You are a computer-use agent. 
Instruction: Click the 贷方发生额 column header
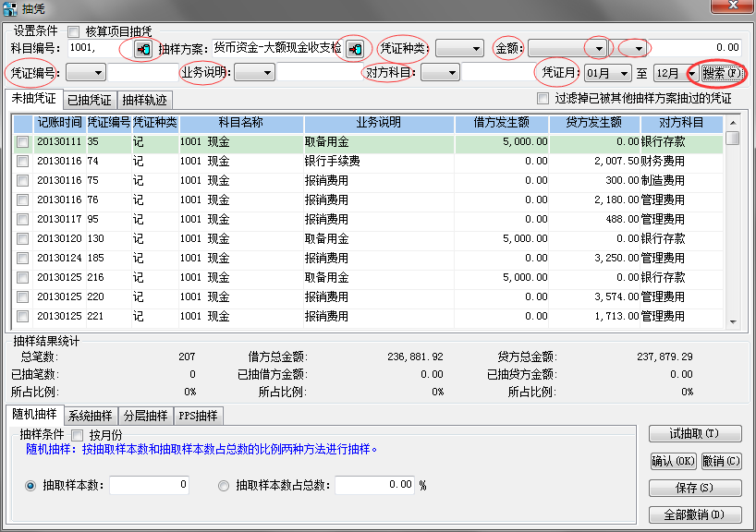coord(594,123)
